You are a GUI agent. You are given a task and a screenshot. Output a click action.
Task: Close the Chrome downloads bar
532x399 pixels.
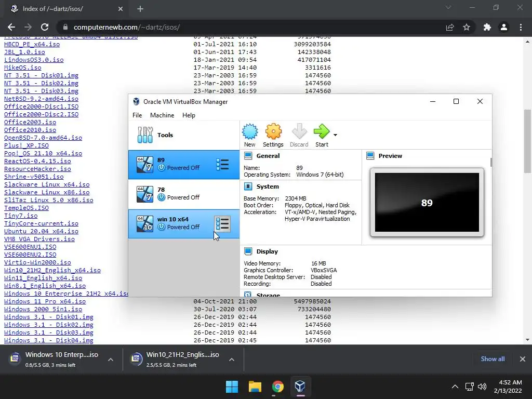523,359
